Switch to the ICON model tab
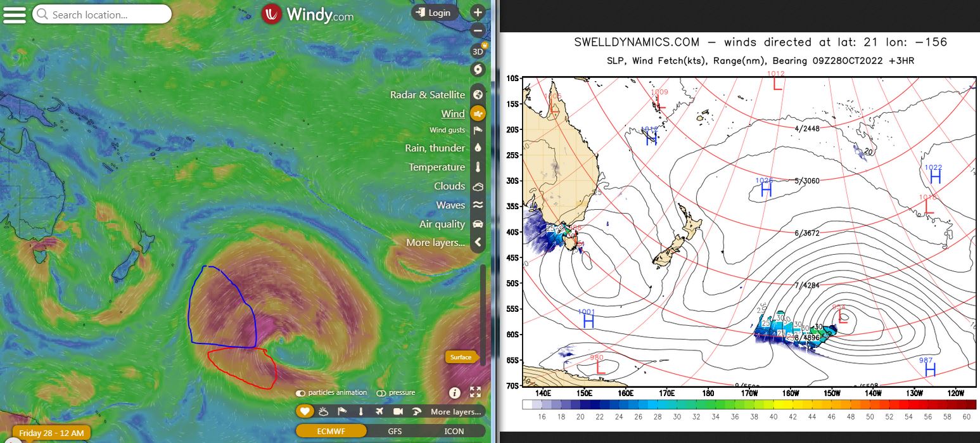This screenshot has height=443, width=980. pos(454,431)
